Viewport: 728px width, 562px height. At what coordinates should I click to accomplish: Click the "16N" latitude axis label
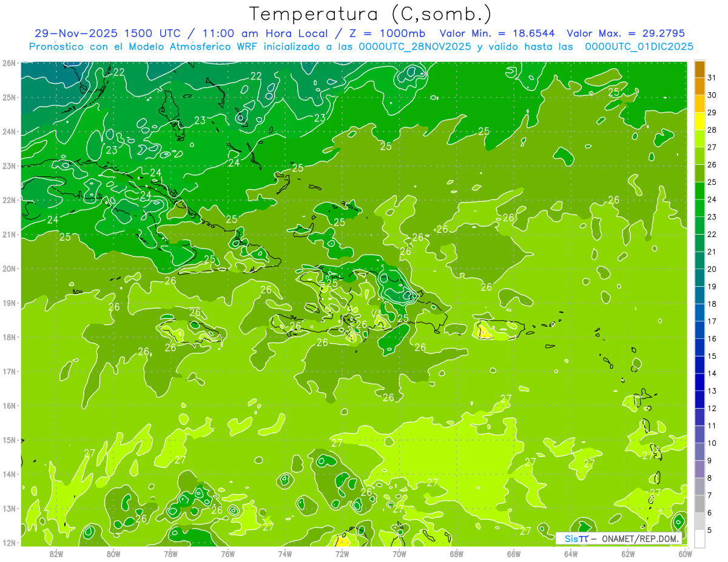(x=9, y=406)
